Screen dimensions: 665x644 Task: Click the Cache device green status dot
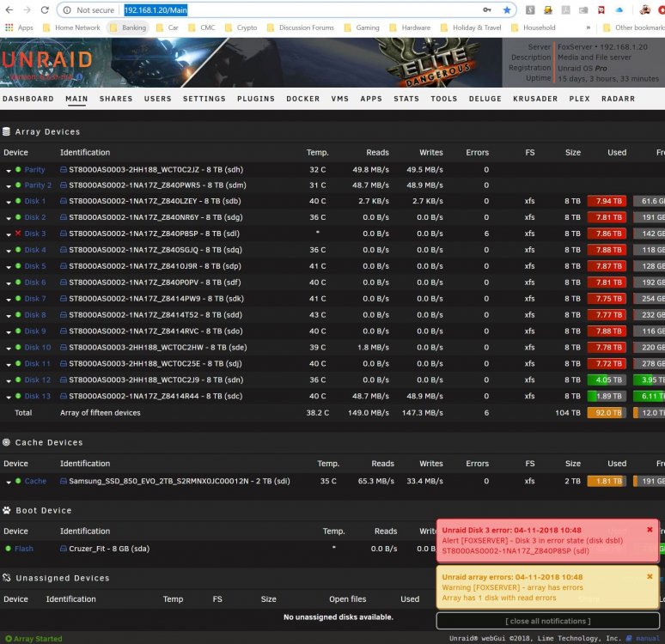pyautogui.click(x=18, y=481)
